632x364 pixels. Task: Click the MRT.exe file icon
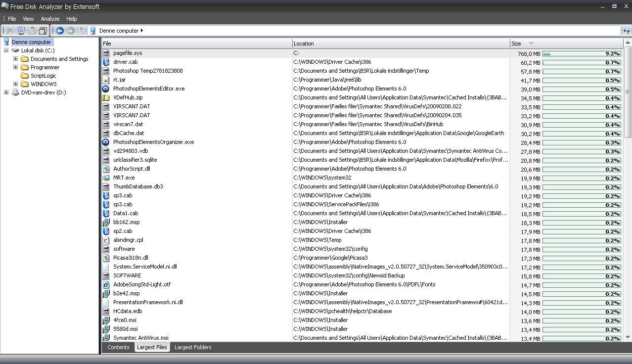(x=106, y=178)
